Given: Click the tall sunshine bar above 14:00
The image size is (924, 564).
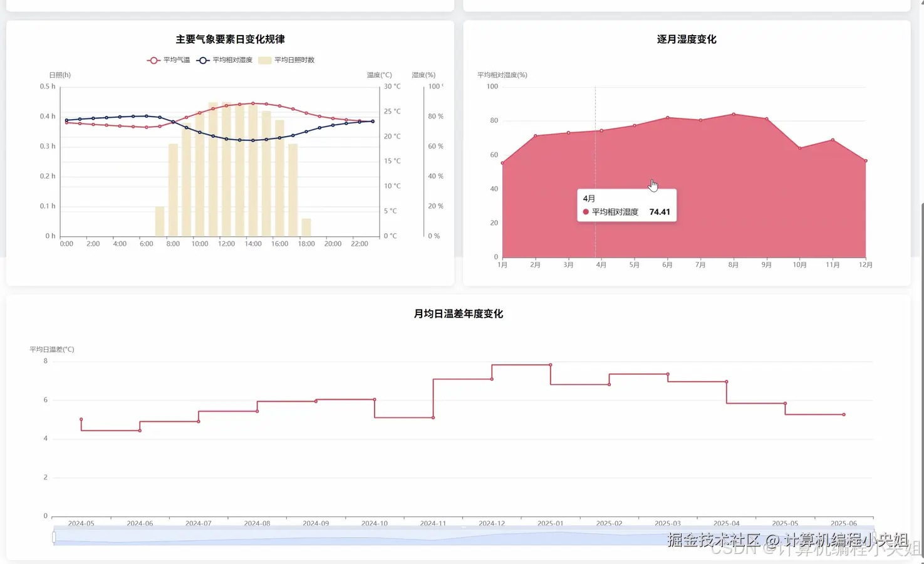Looking at the screenshot, I should pyautogui.click(x=253, y=170).
